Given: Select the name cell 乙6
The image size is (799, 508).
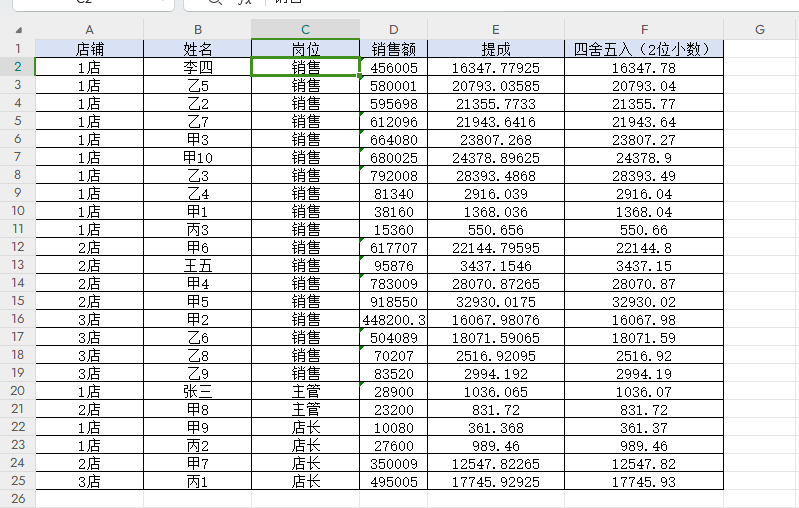Looking at the screenshot, I should 198,337.
